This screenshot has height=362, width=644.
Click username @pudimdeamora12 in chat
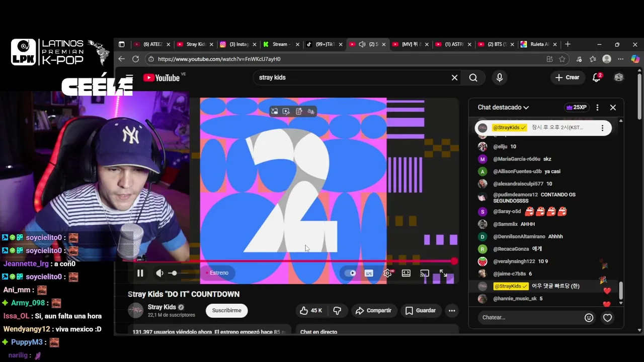516,195
